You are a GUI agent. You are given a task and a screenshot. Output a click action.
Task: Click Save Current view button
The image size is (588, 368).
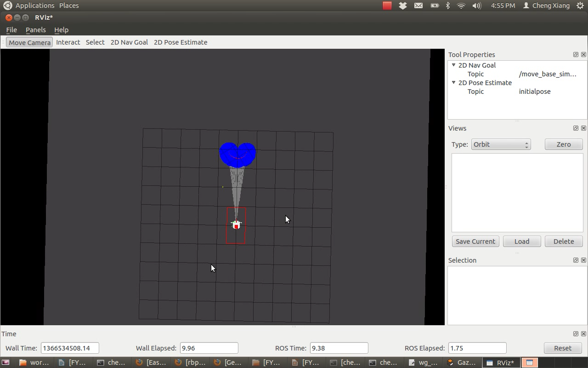click(x=475, y=241)
